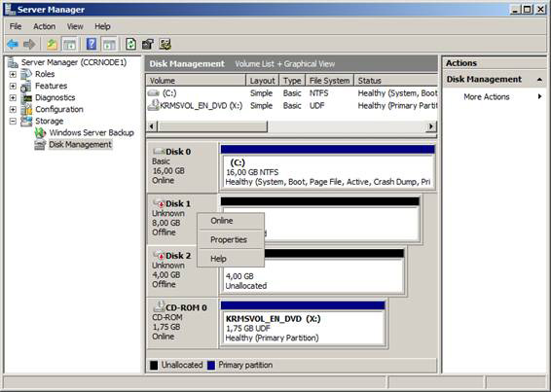Click the black Unallocated legend swatch
The height and width of the screenshot is (392, 551).
154,366
